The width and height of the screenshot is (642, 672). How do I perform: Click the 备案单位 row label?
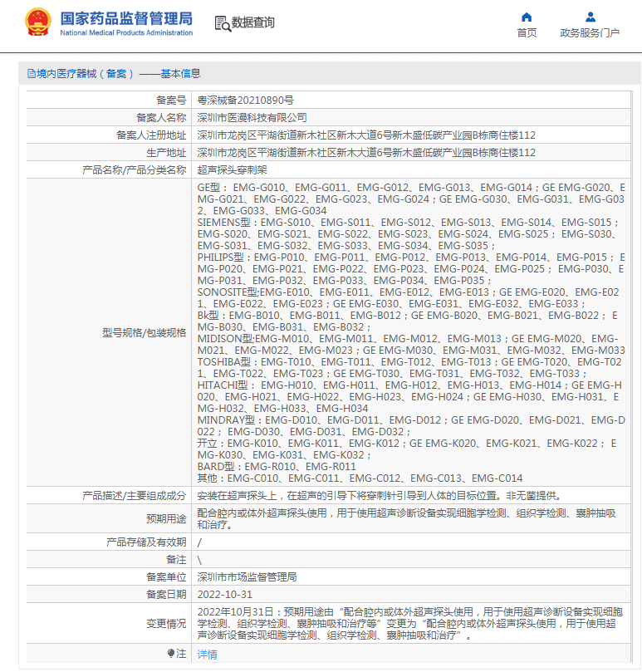tap(166, 577)
